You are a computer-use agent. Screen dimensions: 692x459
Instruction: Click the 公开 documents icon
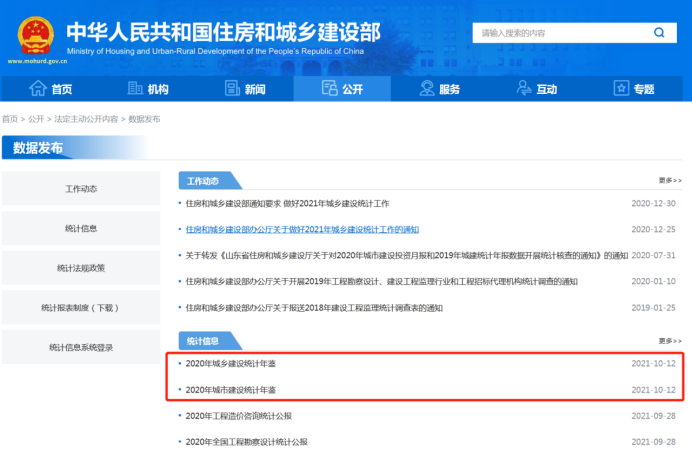click(x=329, y=89)
